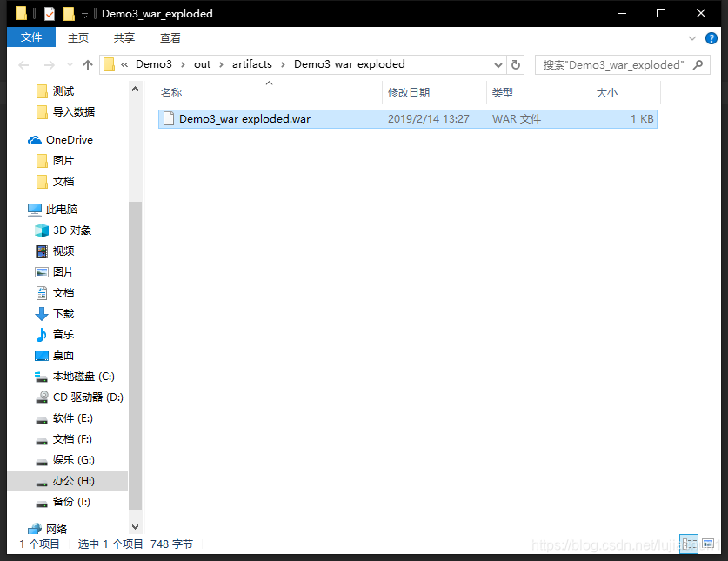Image resolution: width=728 pixels, height=561 pixels.
Task: Open the 导入数据 folder in navigation pane
Action: pyautogui.click(x=73, y=112)
